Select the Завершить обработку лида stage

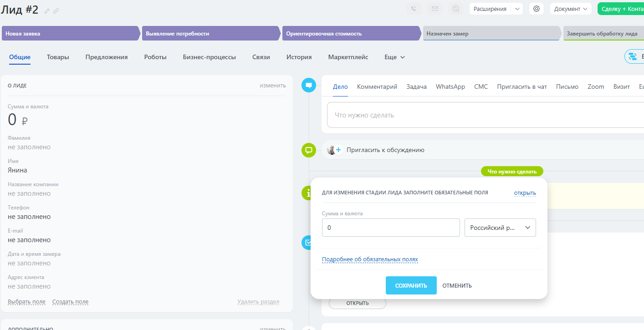pyautogui.click(x=603, y=33)
